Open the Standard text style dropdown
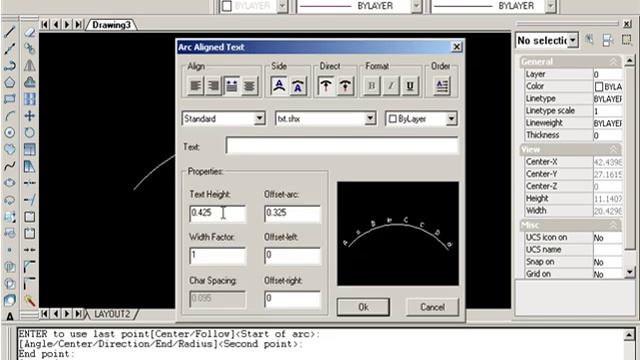Viewport: 640px width, 360px height. pyautogui.click(x=260, y=119)
